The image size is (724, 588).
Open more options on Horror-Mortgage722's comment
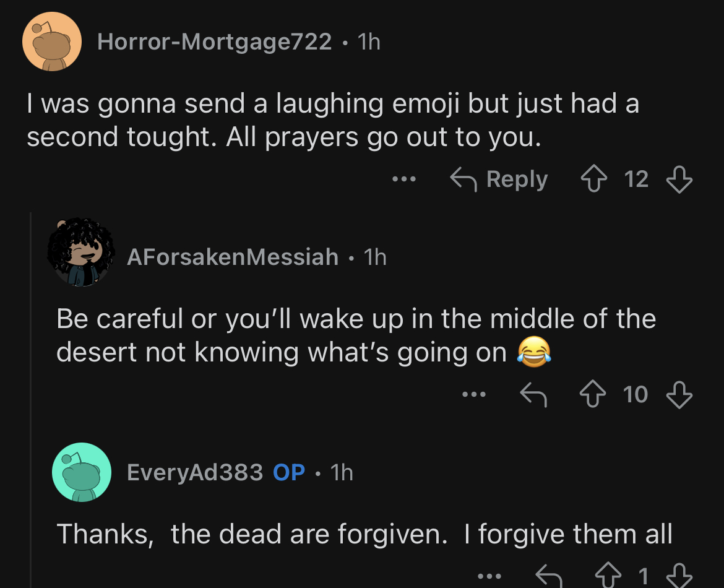[404, 179]
